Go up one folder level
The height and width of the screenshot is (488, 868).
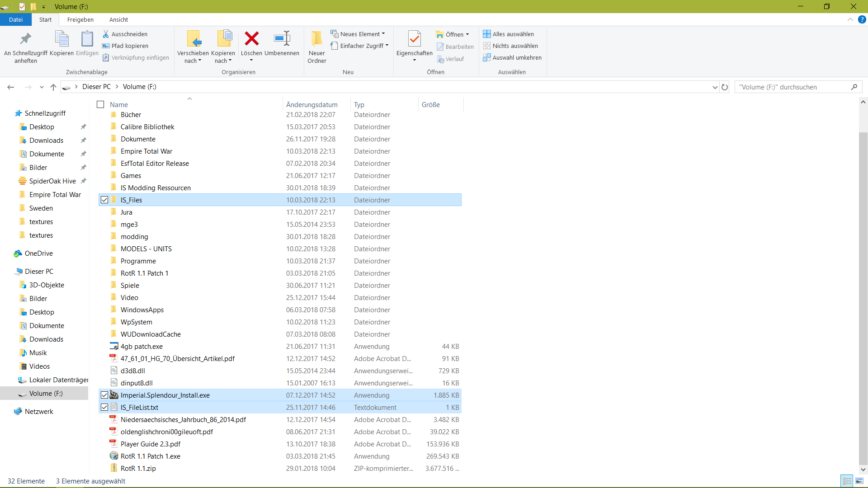pyautogui.click(x=53, y=87)
